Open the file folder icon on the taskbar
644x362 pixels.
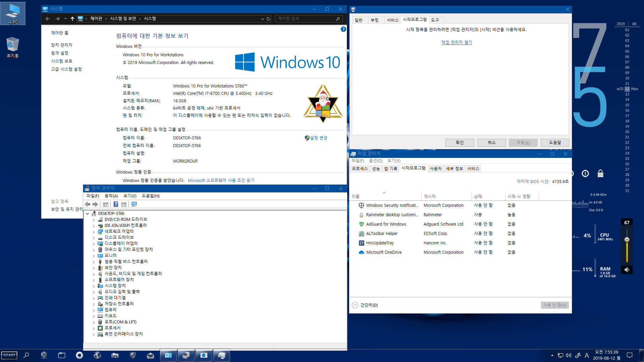click(115, 355)
